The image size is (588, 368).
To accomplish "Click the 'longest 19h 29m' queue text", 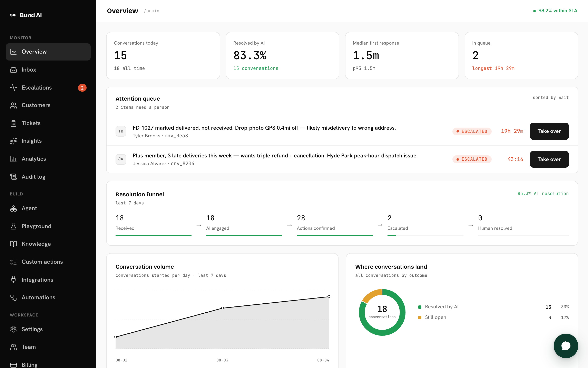I will point(493,68).
